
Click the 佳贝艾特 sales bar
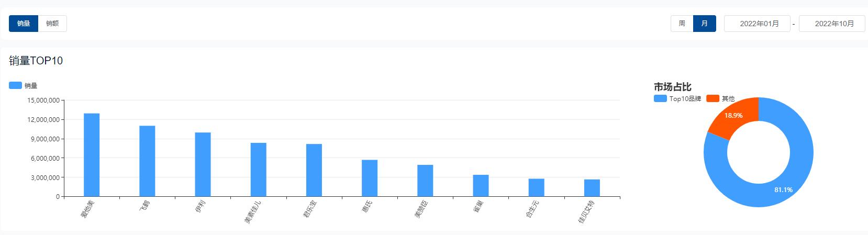[x=592, y=188]
